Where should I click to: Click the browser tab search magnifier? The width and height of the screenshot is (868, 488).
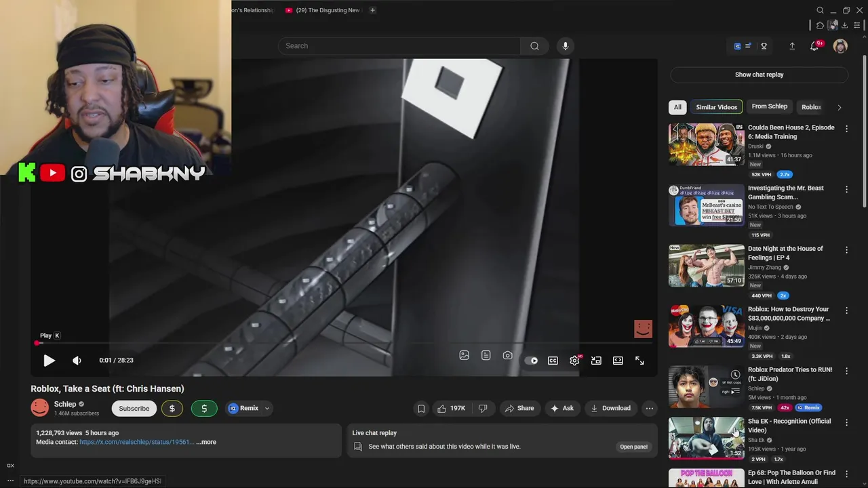coord(821,10)
